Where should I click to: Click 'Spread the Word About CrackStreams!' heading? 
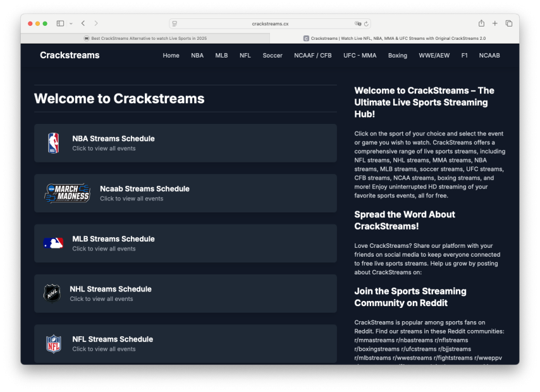pyautogui.click(x=405, y=221)
